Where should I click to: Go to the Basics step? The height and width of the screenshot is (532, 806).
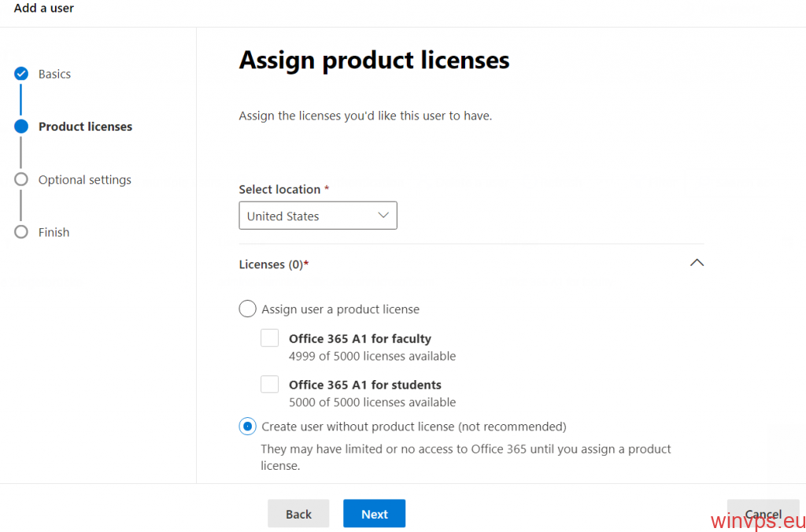(x=54, y=74)
